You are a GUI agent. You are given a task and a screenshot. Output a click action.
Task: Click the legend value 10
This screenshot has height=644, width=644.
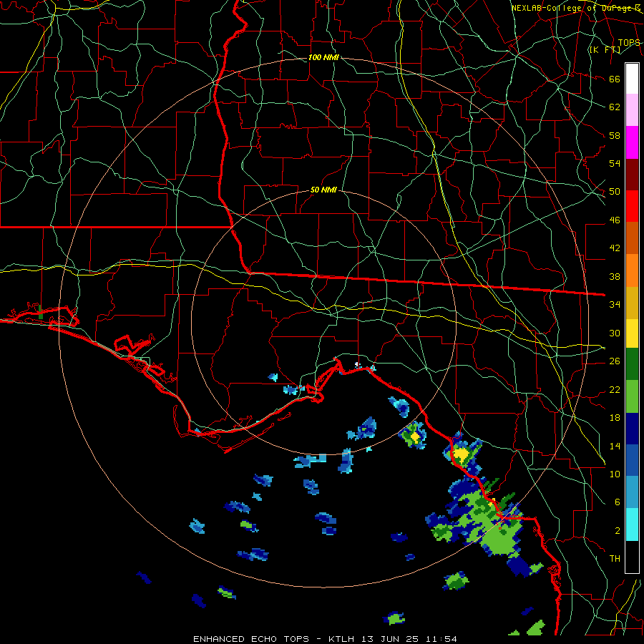pos(615,474)
